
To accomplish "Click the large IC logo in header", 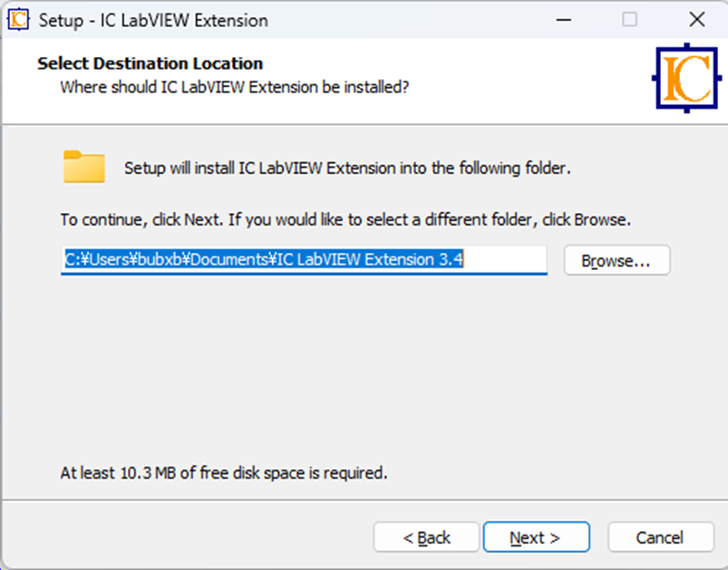I will pos(685,78).
